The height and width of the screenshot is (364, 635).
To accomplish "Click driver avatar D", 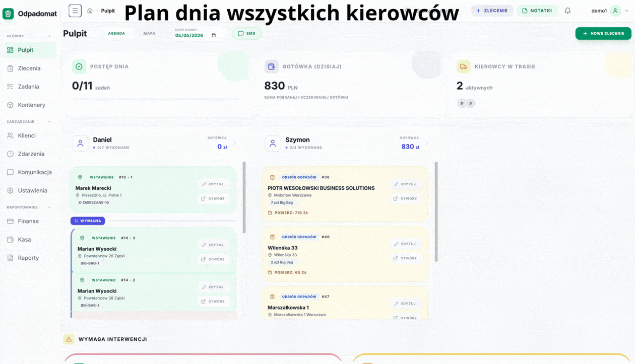I will pyautogui.click(x=462, y=103).
